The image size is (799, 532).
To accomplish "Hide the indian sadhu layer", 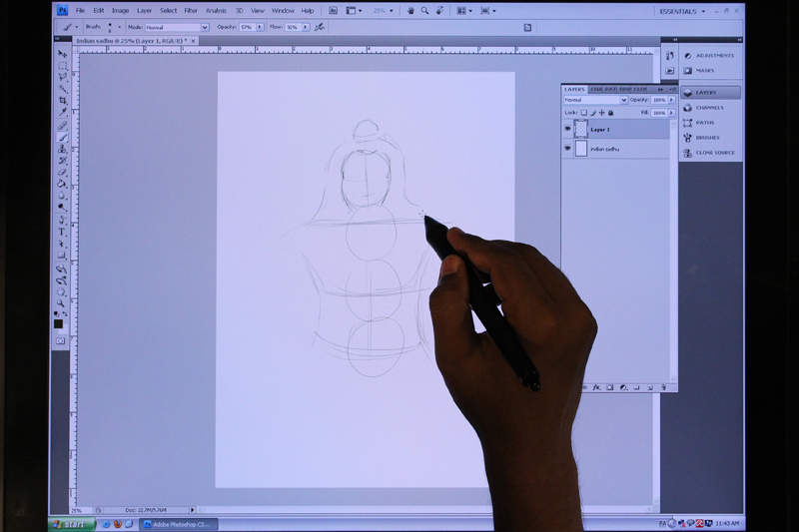I will click(567, 149).
